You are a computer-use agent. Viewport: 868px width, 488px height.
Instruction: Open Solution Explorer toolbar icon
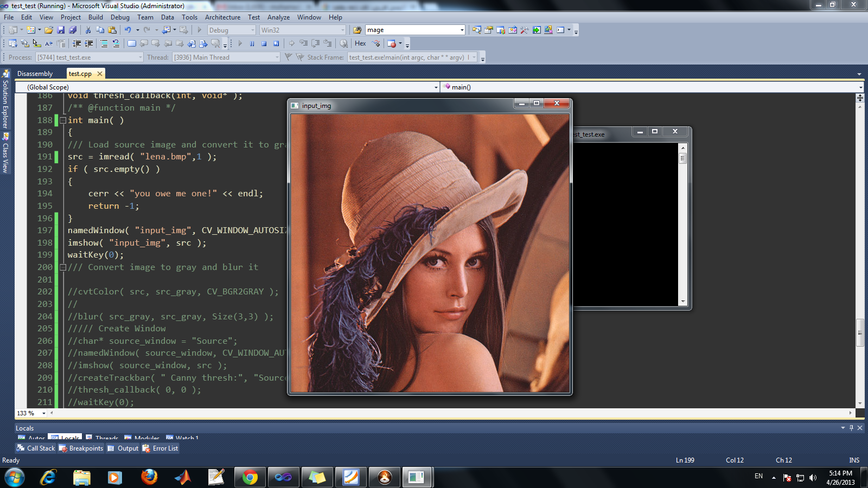pyautogui.click(x=477, y=30)
